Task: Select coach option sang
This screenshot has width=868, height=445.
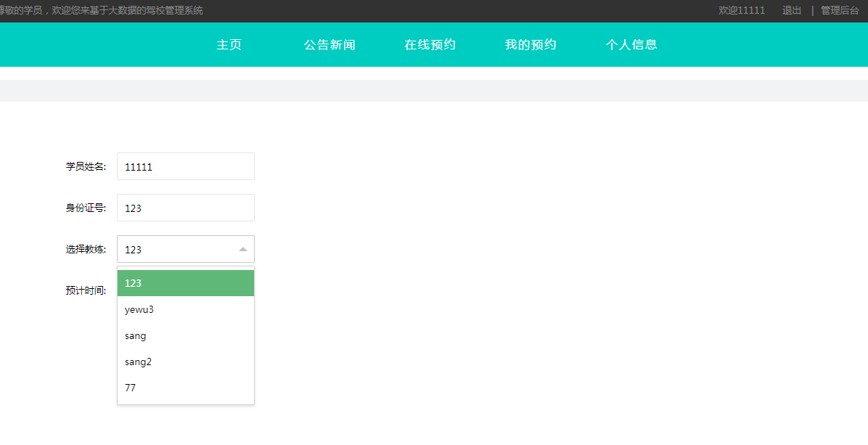Action: [186, 335]
